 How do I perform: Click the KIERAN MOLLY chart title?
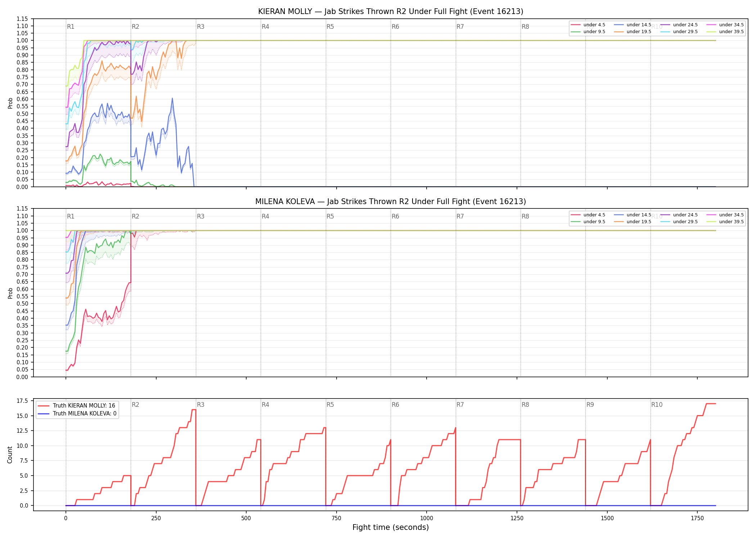[x=391, y=12]
